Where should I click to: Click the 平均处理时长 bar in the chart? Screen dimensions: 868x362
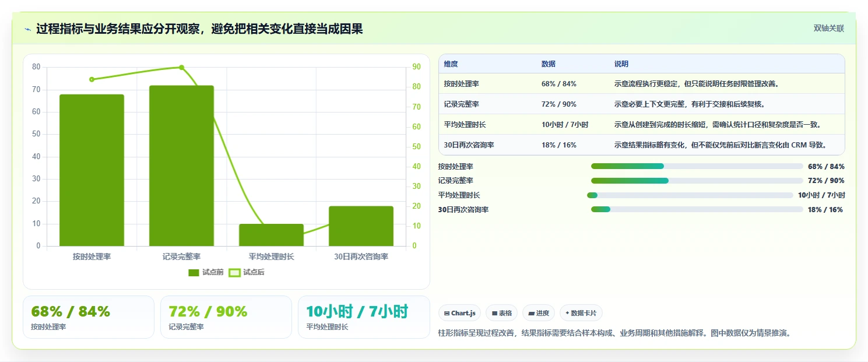(x=271, y=235)
